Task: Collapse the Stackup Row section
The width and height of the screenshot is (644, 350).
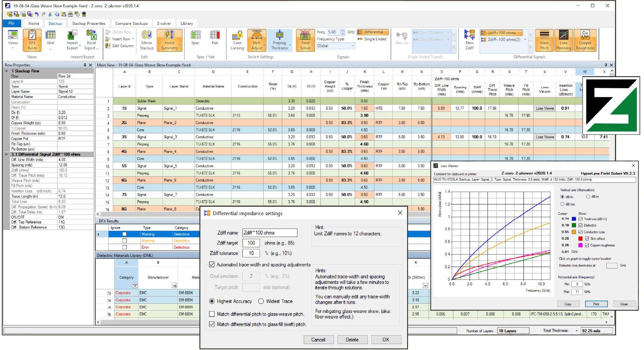Action: click(6, 71)
